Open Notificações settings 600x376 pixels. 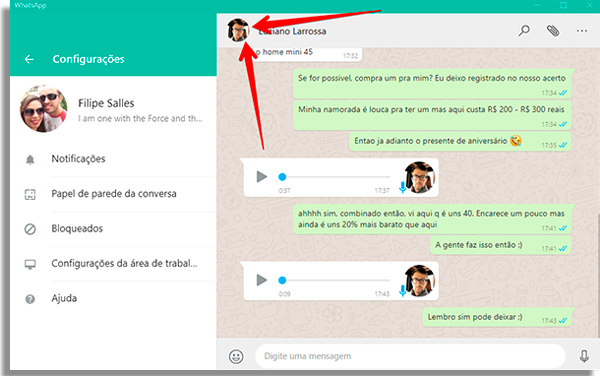(x=113, y=159)
